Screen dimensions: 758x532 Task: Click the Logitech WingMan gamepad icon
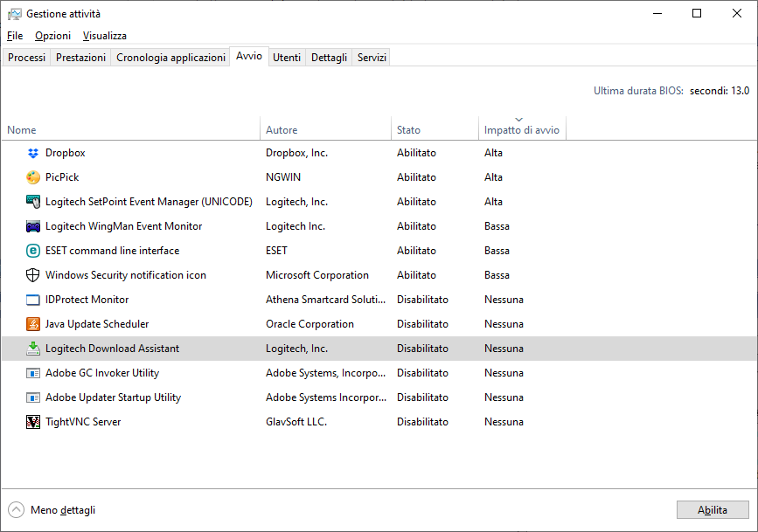(x=33, y=226)
